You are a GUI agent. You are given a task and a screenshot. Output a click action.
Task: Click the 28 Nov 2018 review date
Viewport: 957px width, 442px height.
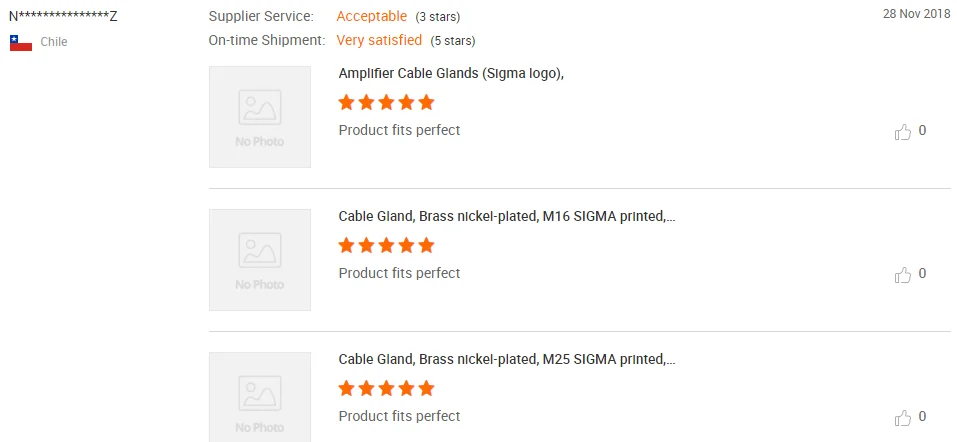pyautogui.click(x=916, y=14)
